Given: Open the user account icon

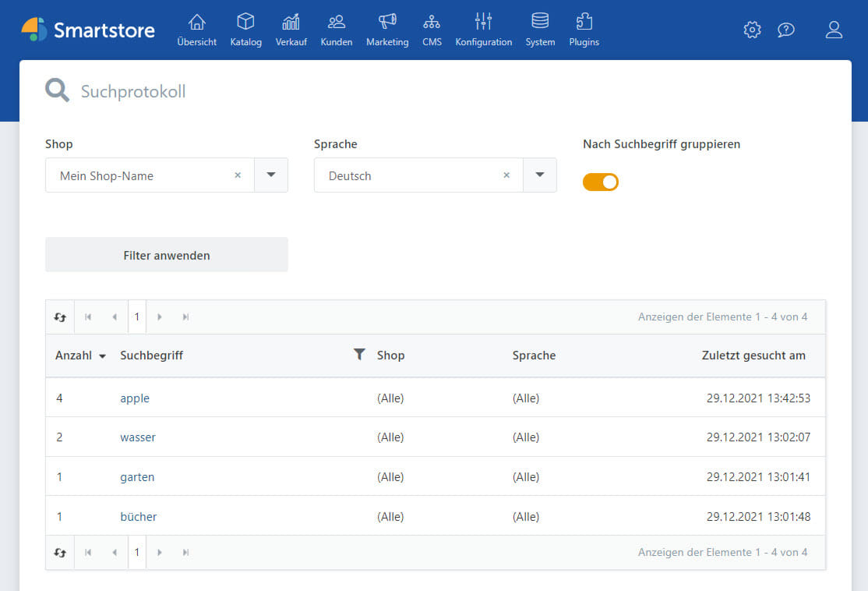Looking at the screenshot, I should click(x=834, y=30).
